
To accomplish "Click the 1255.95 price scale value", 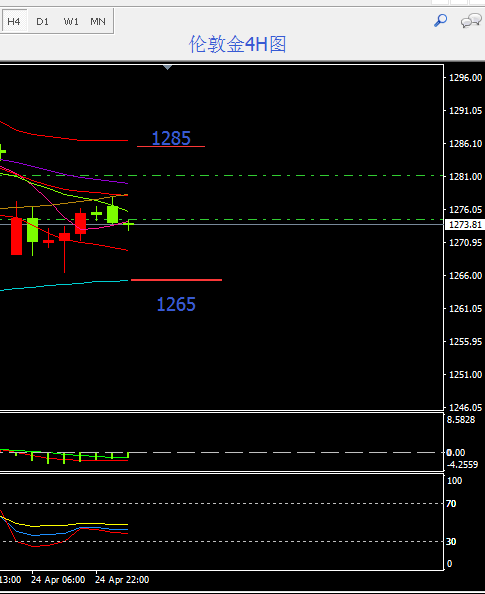I will [x=465, y=342].
